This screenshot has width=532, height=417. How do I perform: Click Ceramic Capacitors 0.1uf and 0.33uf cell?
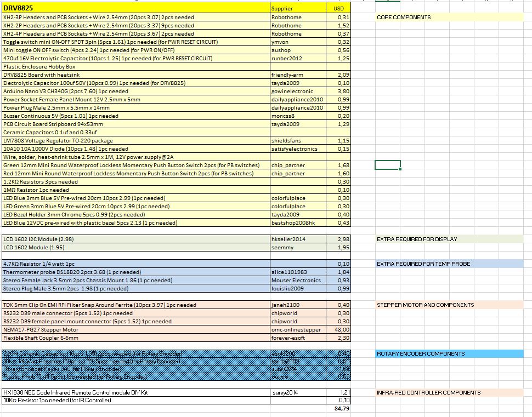(x=136, y=132)
